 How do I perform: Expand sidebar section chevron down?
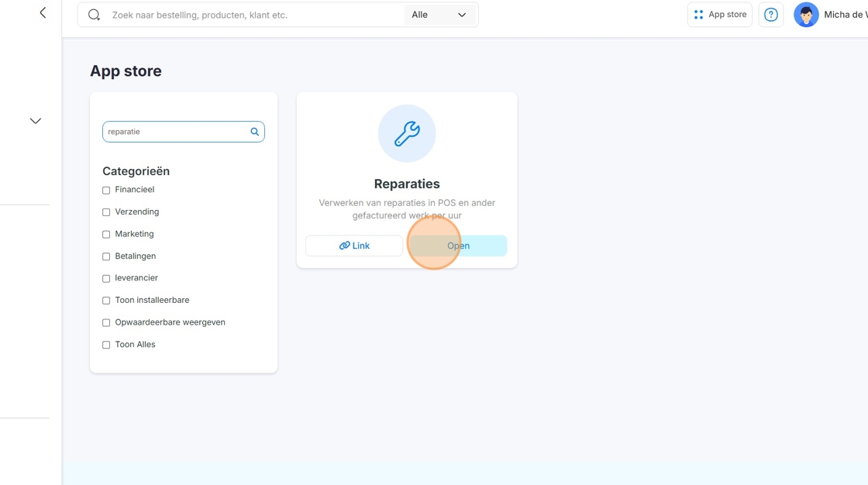pyautogui.click(x=36, y=121)
